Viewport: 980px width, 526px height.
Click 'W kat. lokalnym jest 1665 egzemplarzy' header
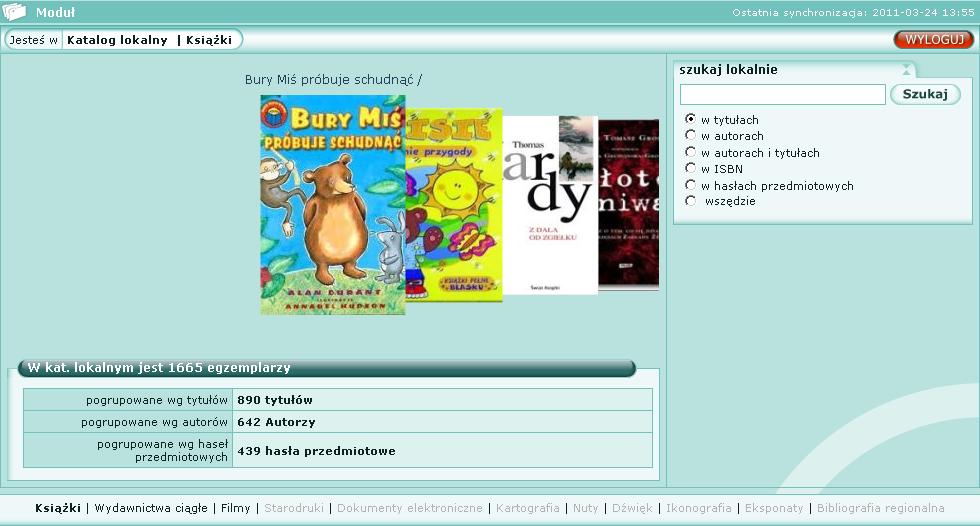click(x=159, y=368)
